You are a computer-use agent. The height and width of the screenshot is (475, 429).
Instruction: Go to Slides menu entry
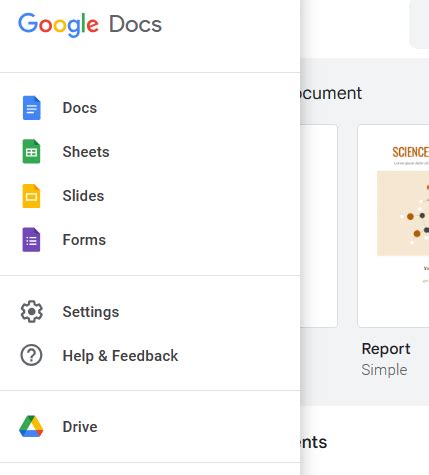click(x=150, y=196)
